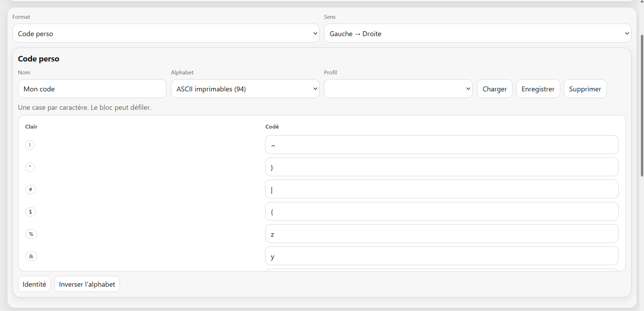Open the Sens dropdown Gauche → Droite
The height and width of the screenshot is (311, 644).
(x=477, y=33)
